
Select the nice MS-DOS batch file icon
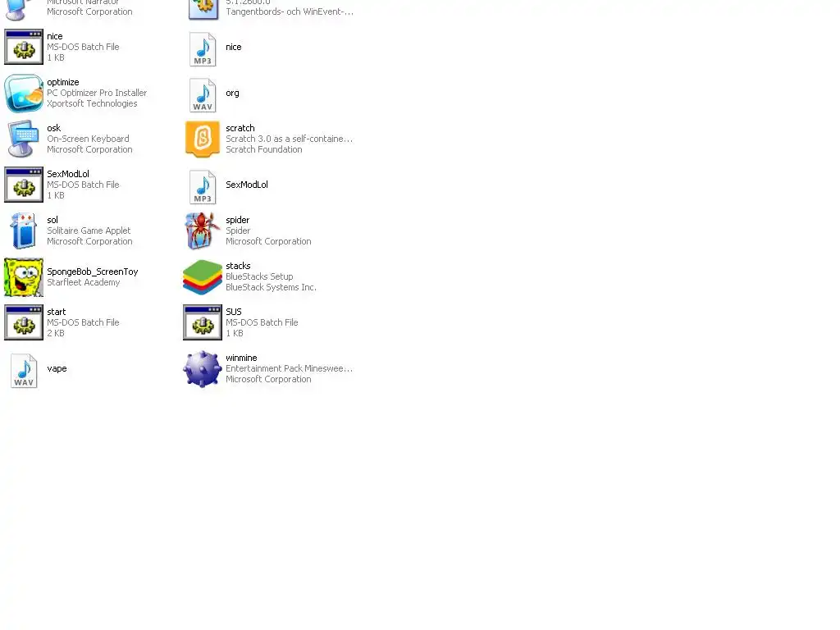pyautogui.click(x=24, y=47)
